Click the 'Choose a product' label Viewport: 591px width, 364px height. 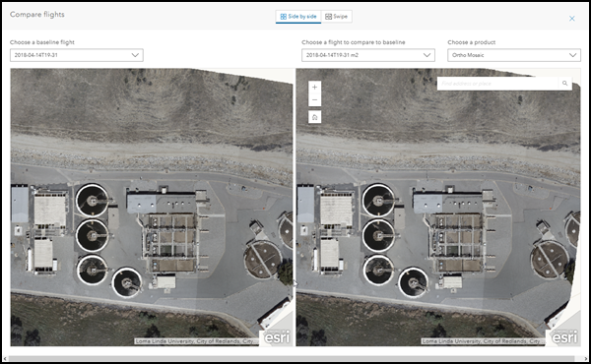point(471,42)
